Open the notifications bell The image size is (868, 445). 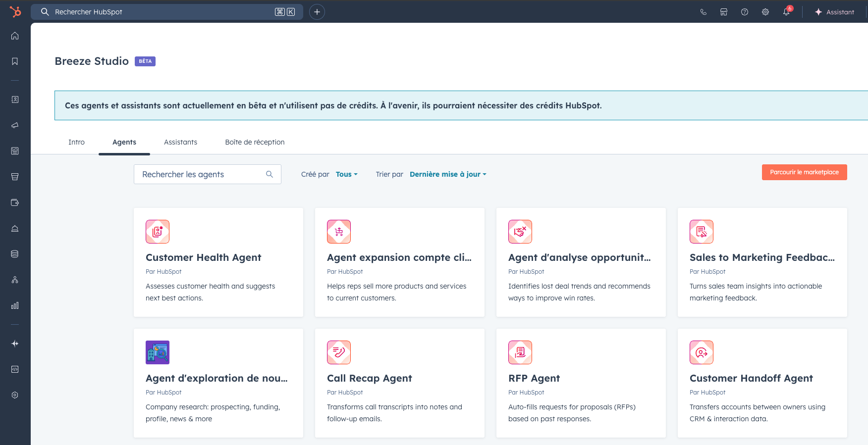[786, 12]
